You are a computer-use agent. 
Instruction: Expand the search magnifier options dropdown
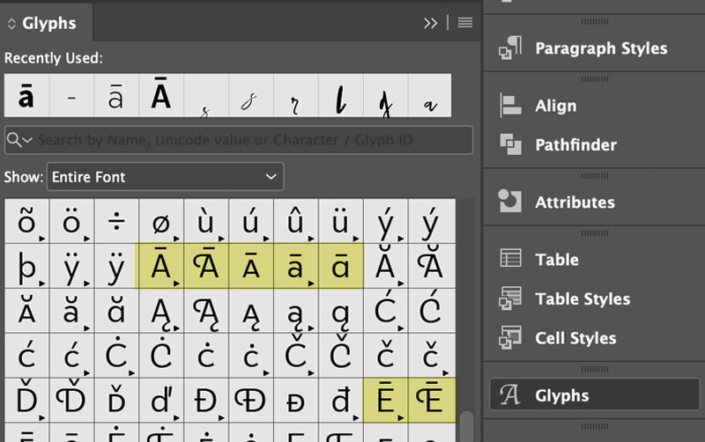pos(19,140)
